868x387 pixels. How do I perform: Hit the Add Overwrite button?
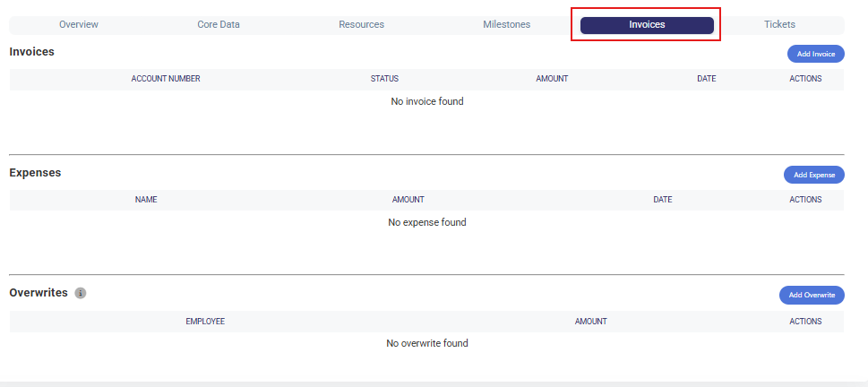812,295
